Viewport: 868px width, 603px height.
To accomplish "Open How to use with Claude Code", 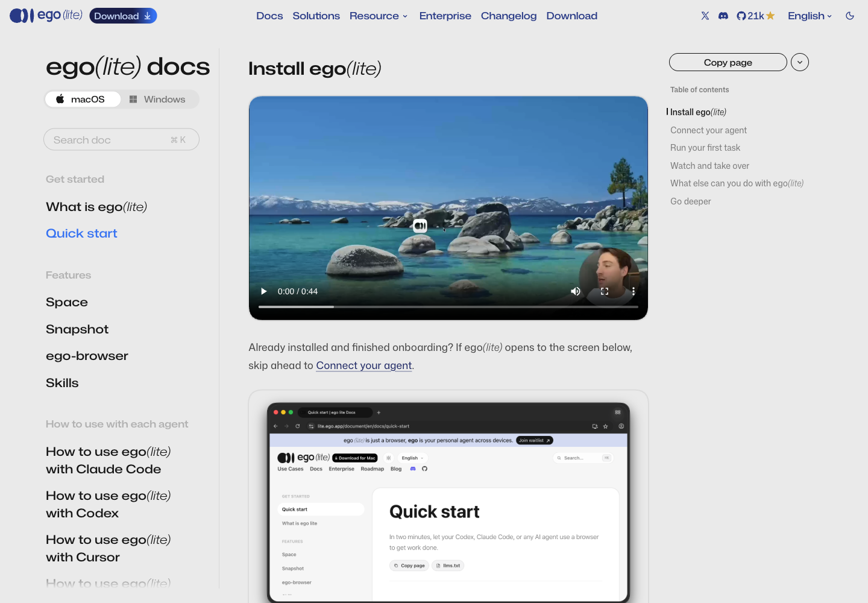I will click(x=108, y=460).
